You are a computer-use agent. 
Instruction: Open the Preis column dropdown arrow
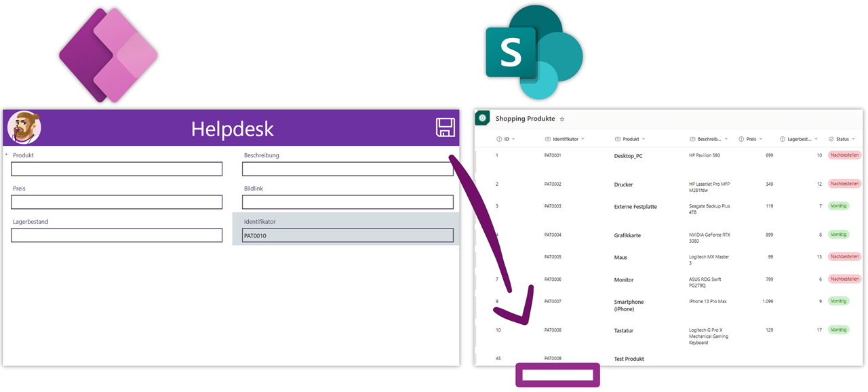[760, 139]
